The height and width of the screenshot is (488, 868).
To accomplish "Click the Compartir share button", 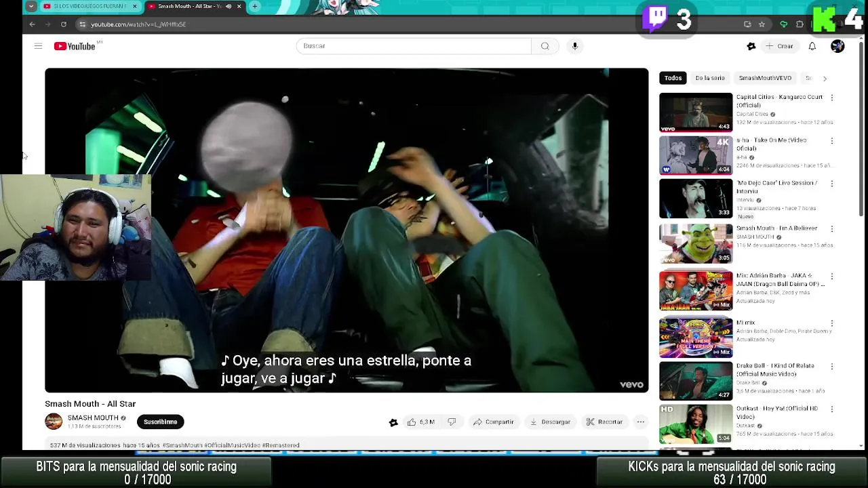I will pyautogui.click(x=493, y=422).
